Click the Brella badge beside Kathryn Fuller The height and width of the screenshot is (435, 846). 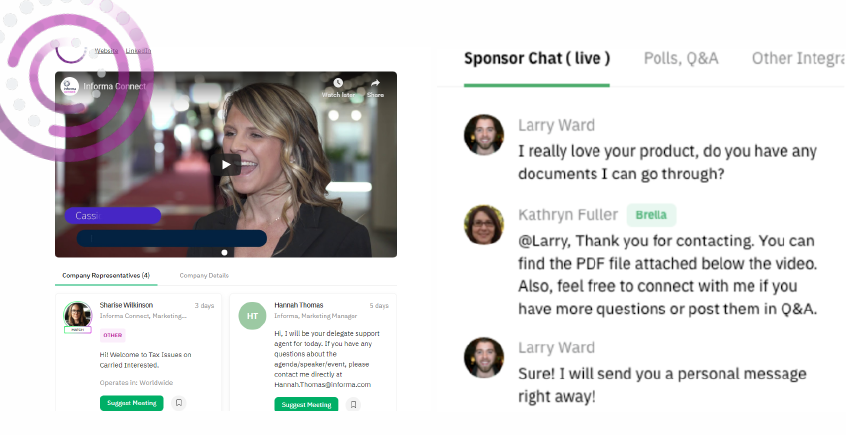coord(651,215)
